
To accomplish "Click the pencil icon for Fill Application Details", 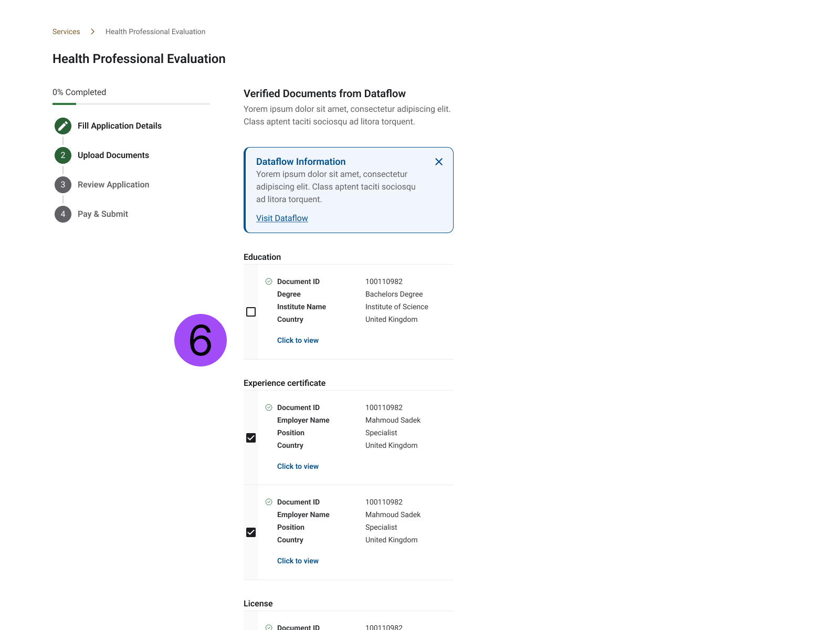I will [63, 126].
